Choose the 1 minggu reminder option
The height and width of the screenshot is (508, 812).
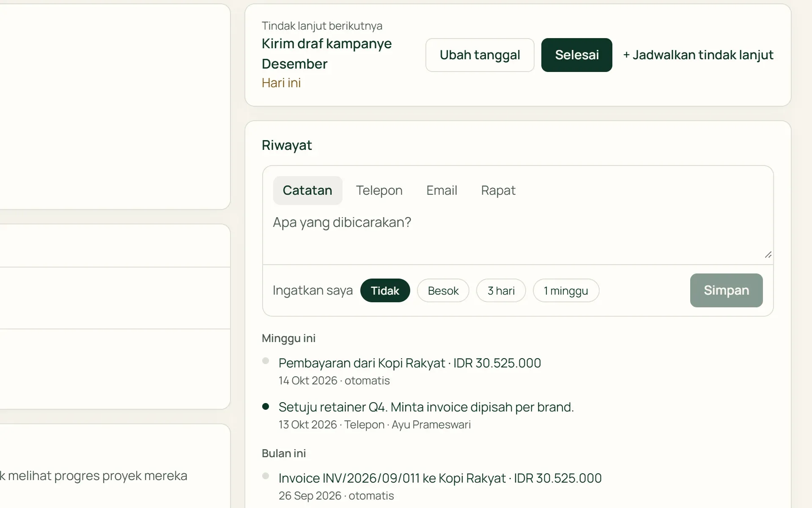click(x=566, y=290)
